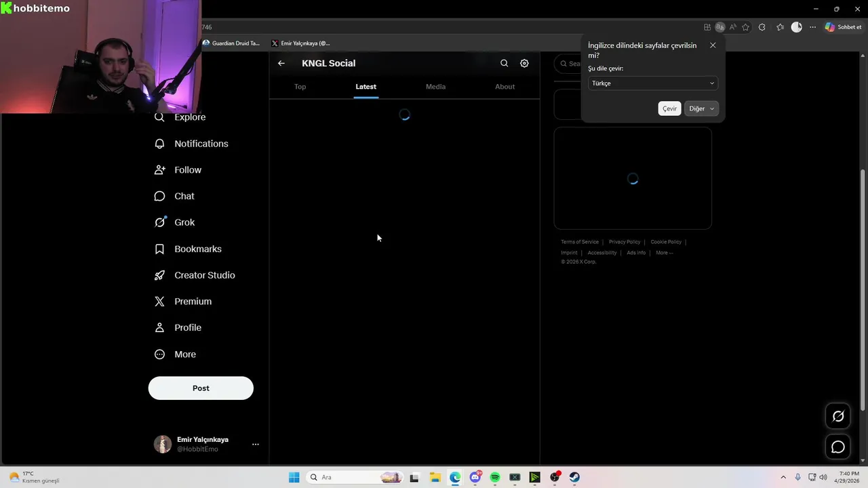
Task: Open Steam from the taskbar
Action: [574, 477]
